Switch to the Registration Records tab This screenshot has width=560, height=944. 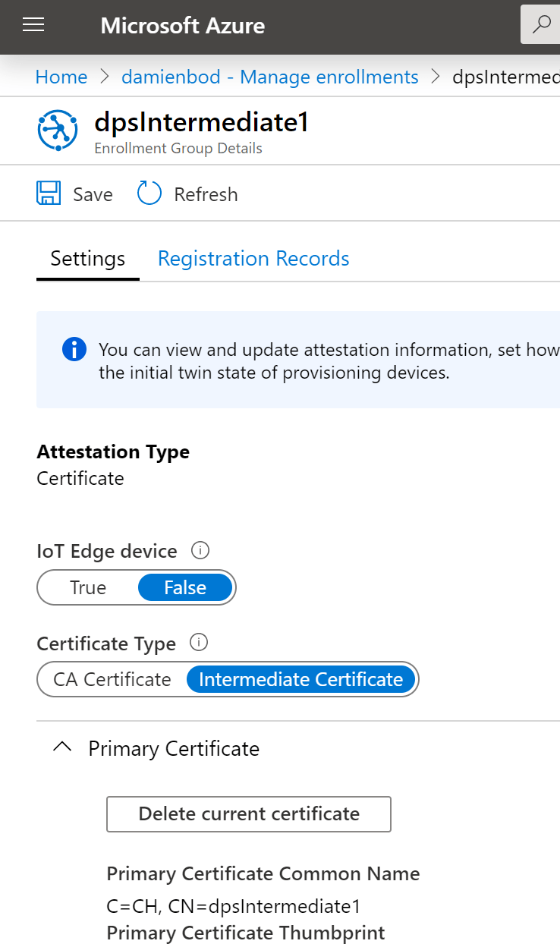(253, 259)
